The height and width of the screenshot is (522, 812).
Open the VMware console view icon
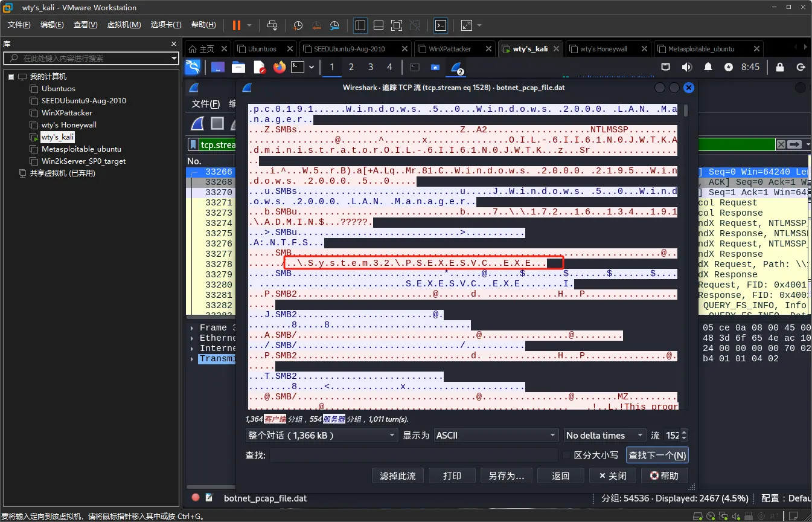tap(441, 25)
